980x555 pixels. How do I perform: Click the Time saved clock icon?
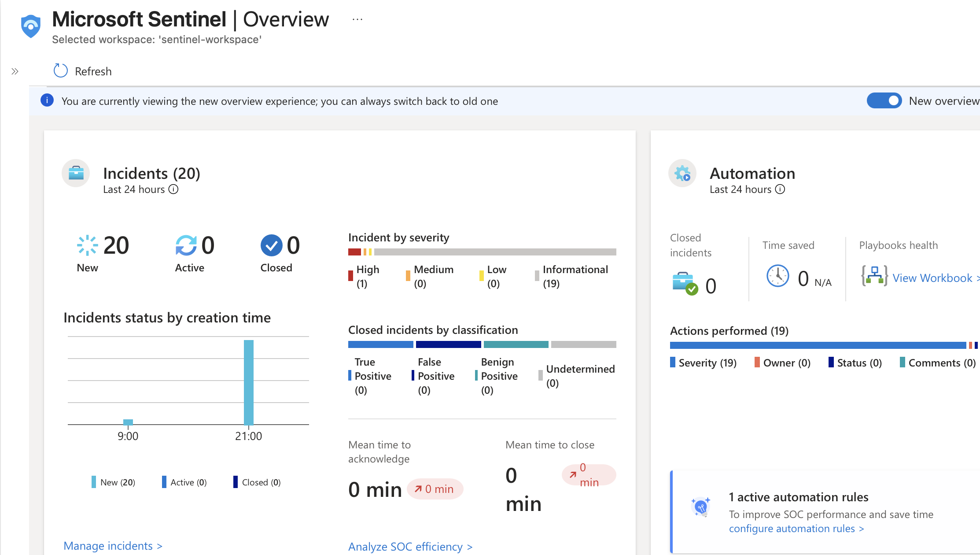click(777, 276)
